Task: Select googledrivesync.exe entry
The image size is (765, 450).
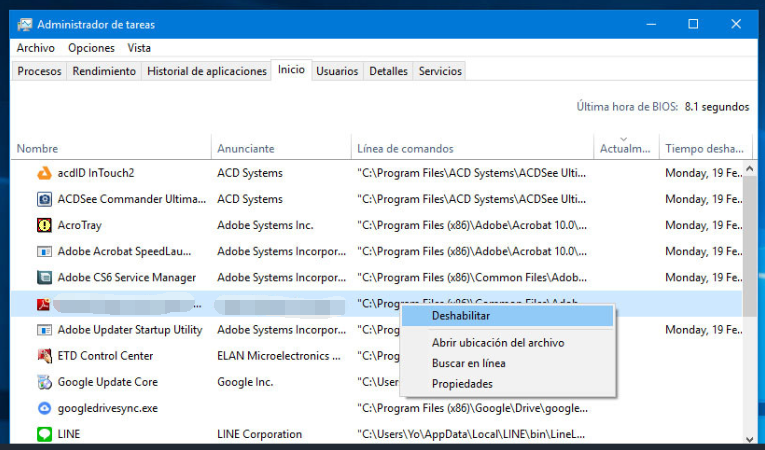Action: click(x=108, y=408)
